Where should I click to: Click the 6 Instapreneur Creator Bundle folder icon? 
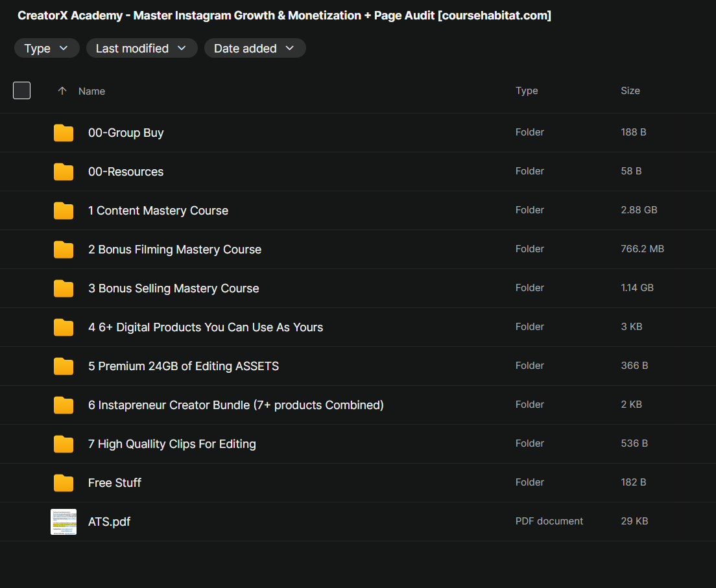tap(64, 405)
